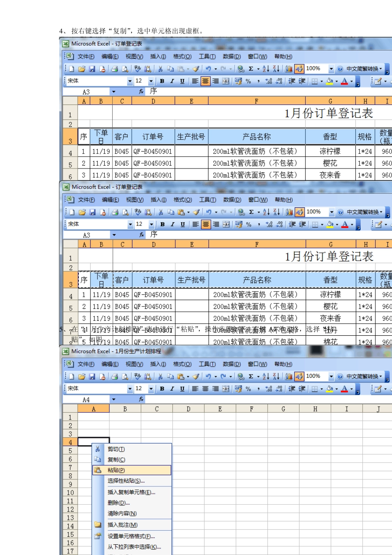392x555 pixels.
Task: Open 设置单元格格式(F)... from the context menu
Action: click(132, 536)
